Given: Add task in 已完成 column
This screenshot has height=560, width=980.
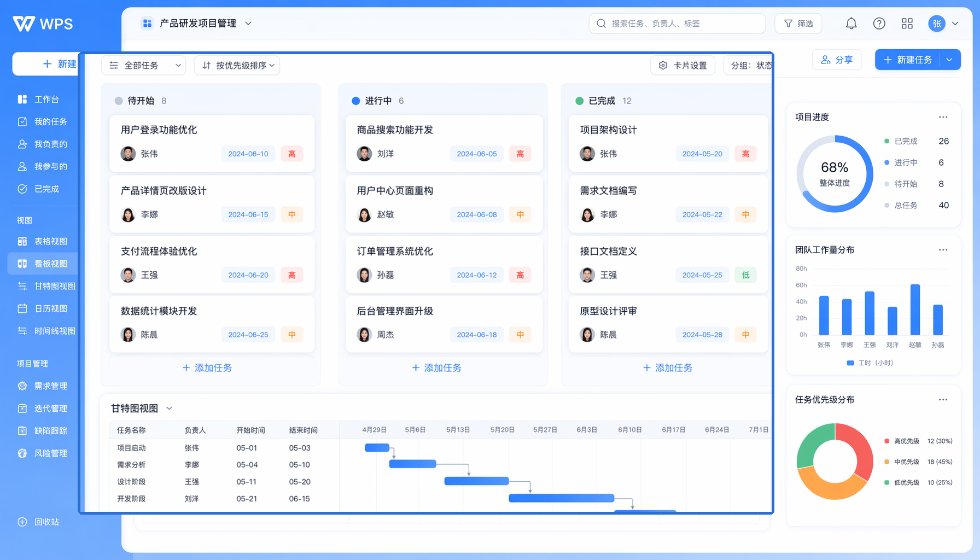Looking at the screenshot, I should 668,368.
